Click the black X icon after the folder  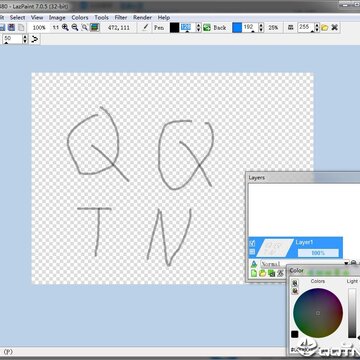point(335,28)
